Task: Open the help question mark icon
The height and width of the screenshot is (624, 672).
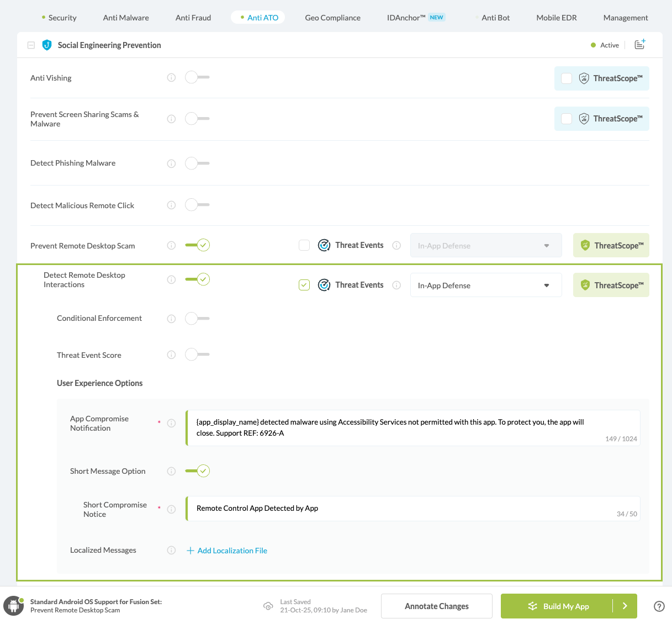Action: tap(659, 606)
